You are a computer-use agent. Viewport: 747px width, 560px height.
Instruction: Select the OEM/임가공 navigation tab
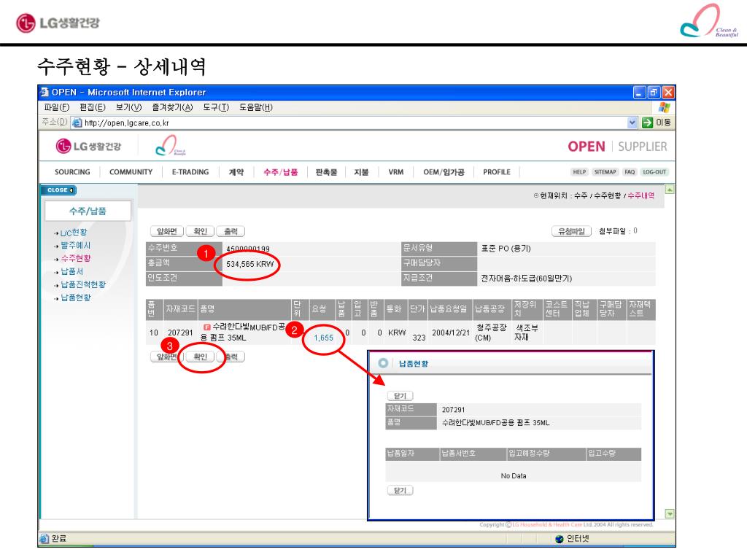pos(444,172)
